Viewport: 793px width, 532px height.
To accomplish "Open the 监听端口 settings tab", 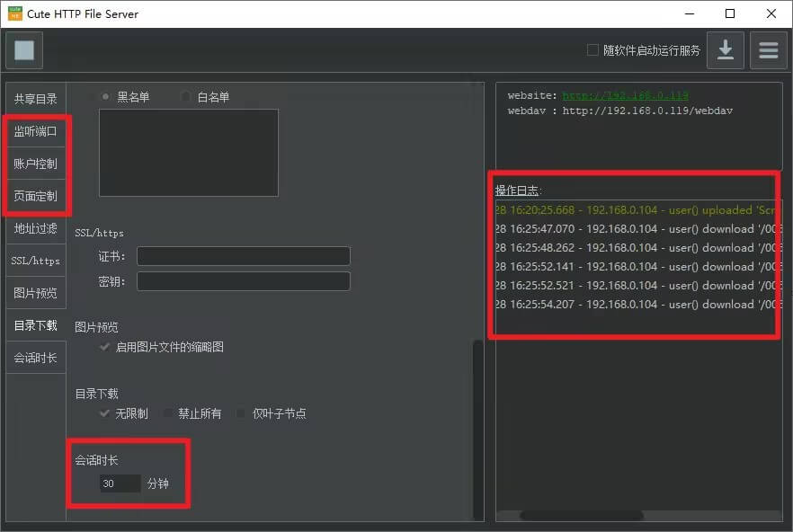I will tap(35, 131).
